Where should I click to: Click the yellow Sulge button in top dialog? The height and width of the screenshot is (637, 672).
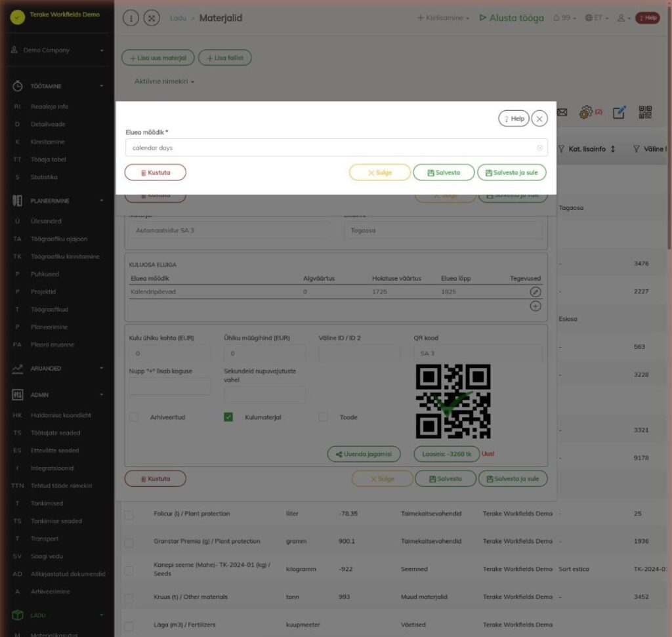pyautogui.click(x=380, y=173)
